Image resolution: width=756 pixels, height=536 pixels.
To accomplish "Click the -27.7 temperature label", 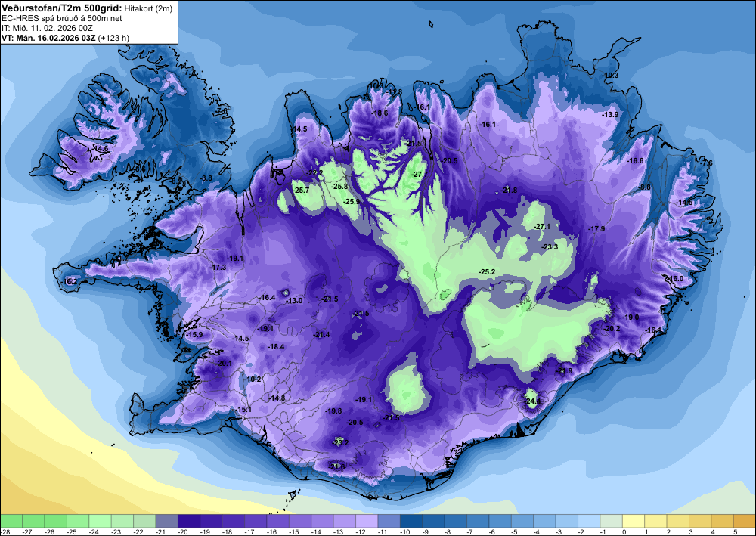I will (x=419, y=175).
